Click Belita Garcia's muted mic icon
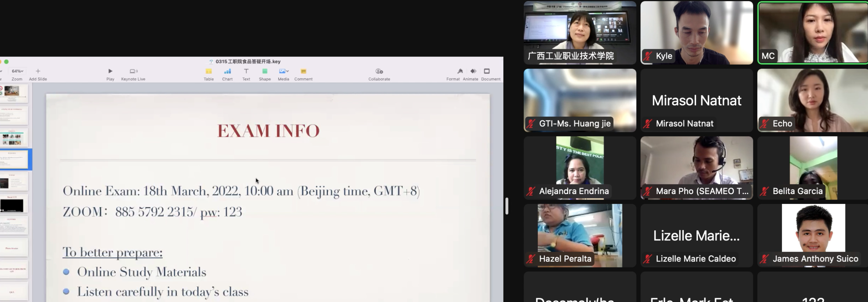Image resolution: width=868 pixels, height=302 pixels. pos(765,191)
